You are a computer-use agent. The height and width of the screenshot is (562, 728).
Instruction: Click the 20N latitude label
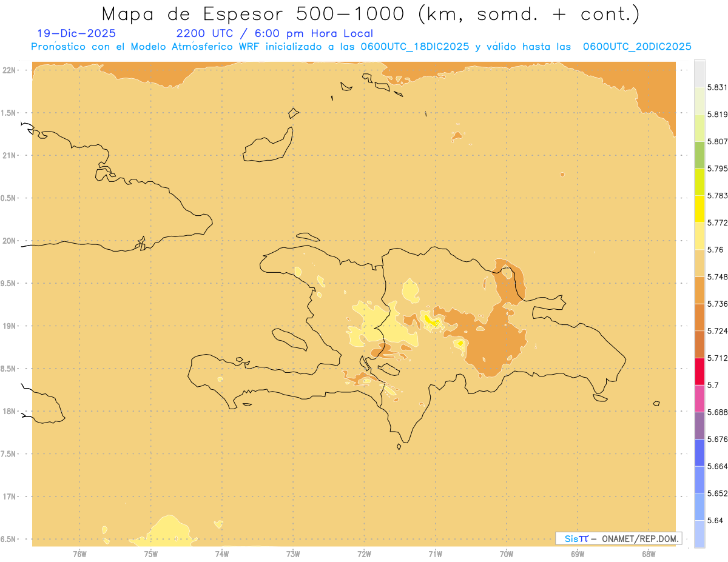coord(10,241)
